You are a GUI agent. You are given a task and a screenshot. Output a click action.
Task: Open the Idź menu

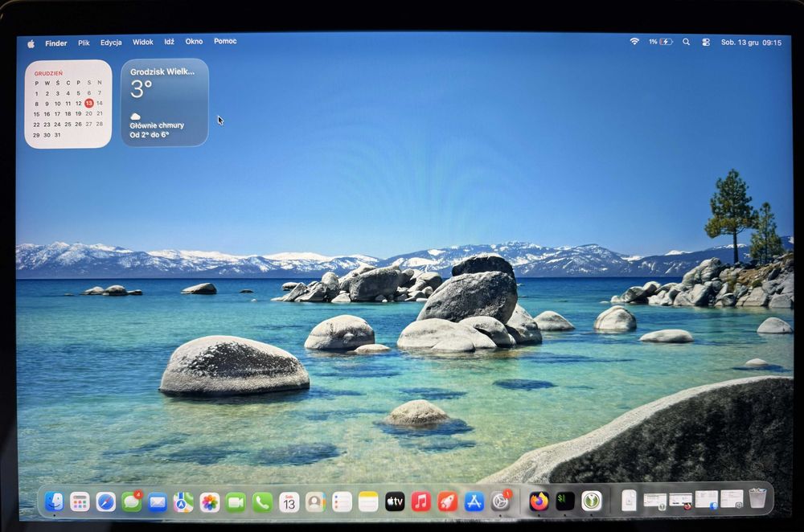pyautogui.click(x=169, y=42)
